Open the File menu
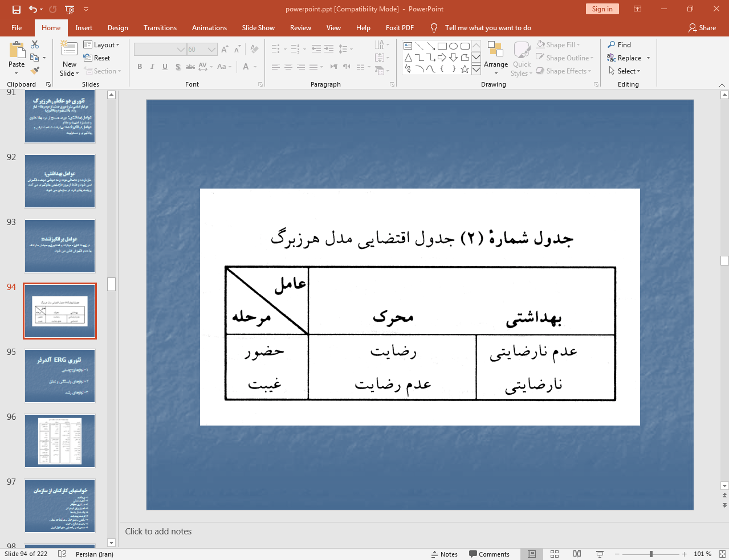729x560 pixels. (17, 27)
